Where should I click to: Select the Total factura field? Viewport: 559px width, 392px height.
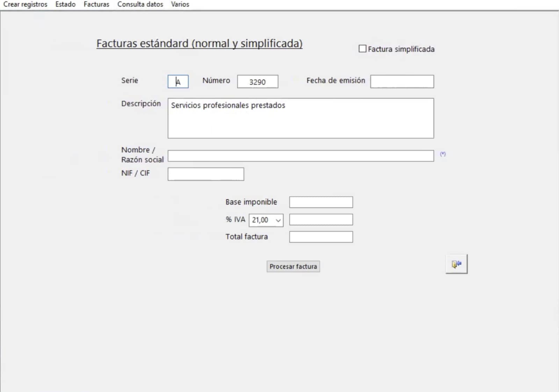tap(321, 237)
